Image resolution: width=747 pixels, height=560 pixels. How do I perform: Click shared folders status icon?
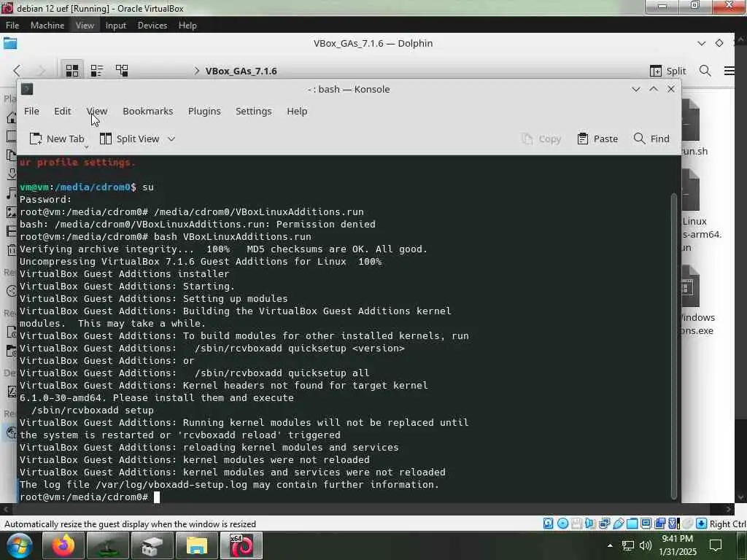632,524
